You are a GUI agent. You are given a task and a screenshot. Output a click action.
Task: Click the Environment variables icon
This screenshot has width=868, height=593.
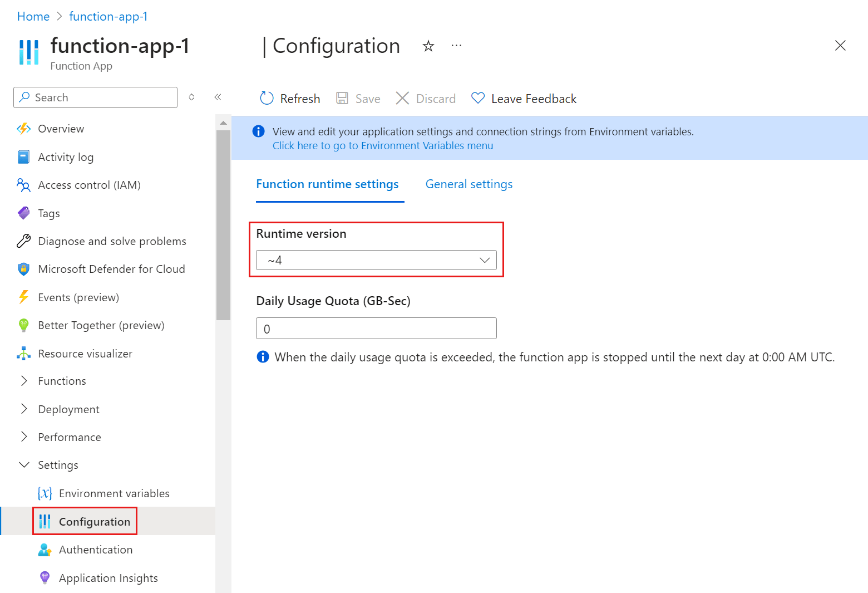(45, 493)
